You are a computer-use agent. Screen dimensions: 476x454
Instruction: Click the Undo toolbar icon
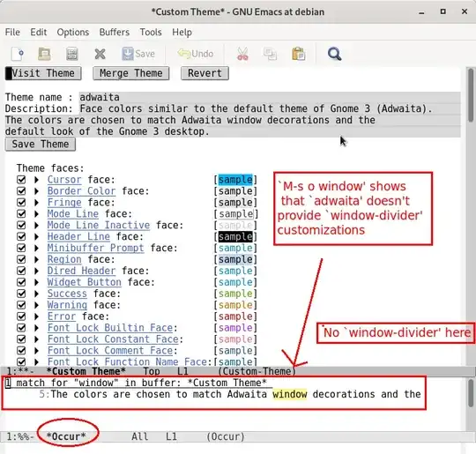click(196, 54)
